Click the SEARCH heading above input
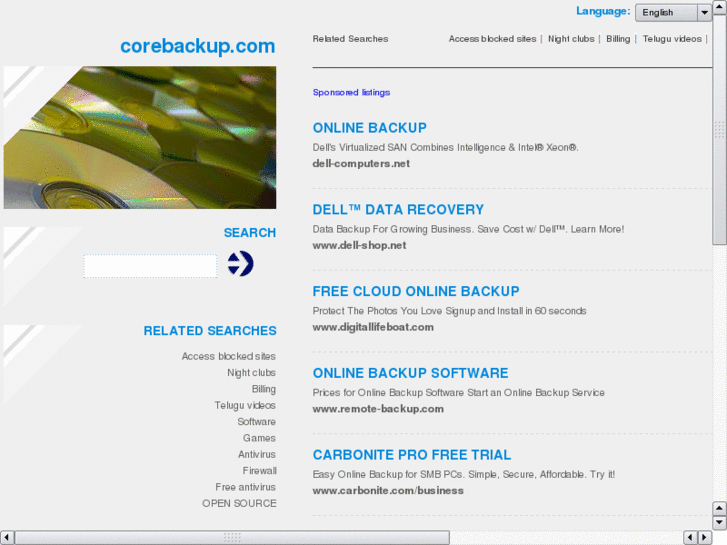The height and width of the screenshot is (545, 727). tap(250, 232)
